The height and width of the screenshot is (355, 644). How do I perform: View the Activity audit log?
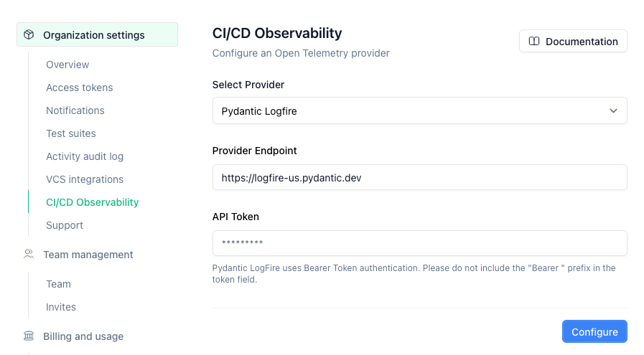(85, 156)
